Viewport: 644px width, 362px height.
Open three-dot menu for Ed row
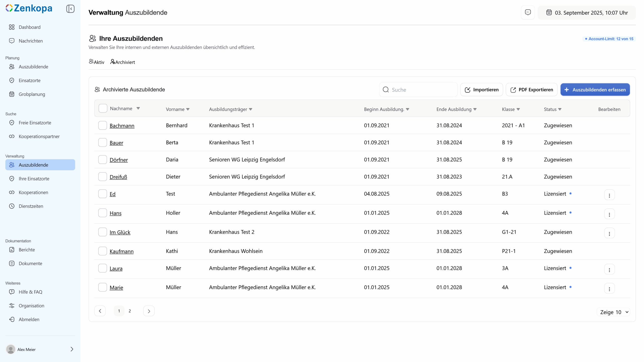pyautogui.click(x=609, y=195)
